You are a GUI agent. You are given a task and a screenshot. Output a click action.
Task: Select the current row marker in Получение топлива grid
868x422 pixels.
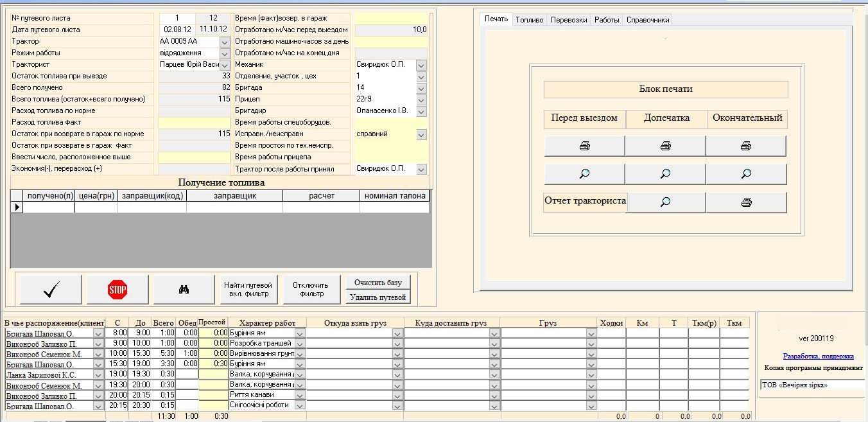(17, 207)
